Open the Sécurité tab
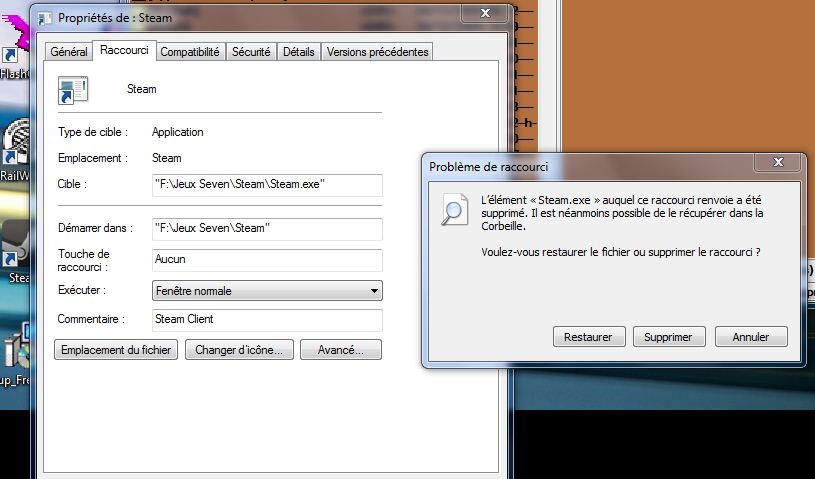 pos(251,52)
